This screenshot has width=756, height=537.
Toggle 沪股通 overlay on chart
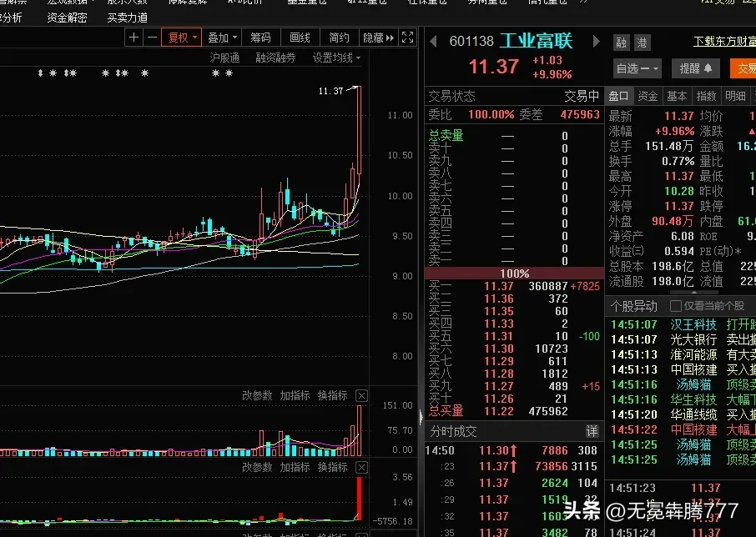(x=224, y=58)
